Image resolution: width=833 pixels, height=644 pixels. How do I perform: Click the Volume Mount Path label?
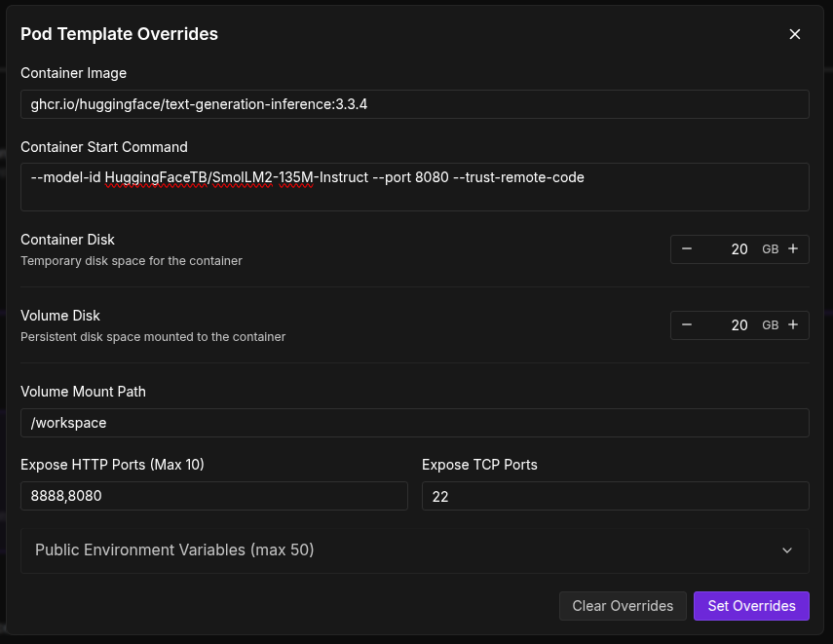pos(83,392)
